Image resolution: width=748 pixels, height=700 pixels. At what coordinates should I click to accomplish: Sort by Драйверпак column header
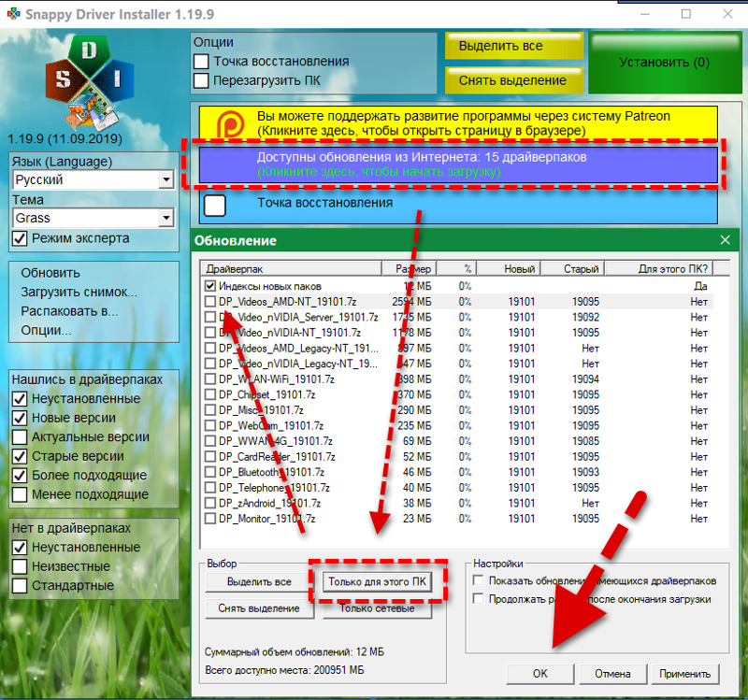click(291, 268)
